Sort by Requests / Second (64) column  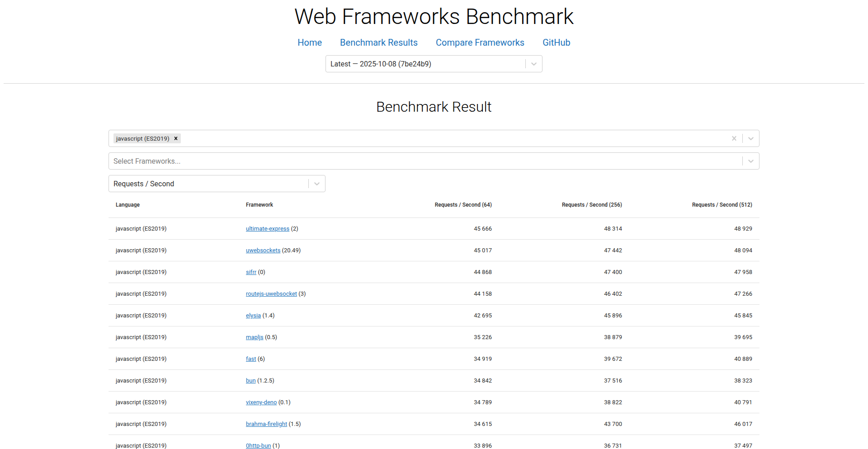pyautogui.click(x=463, y=205)
